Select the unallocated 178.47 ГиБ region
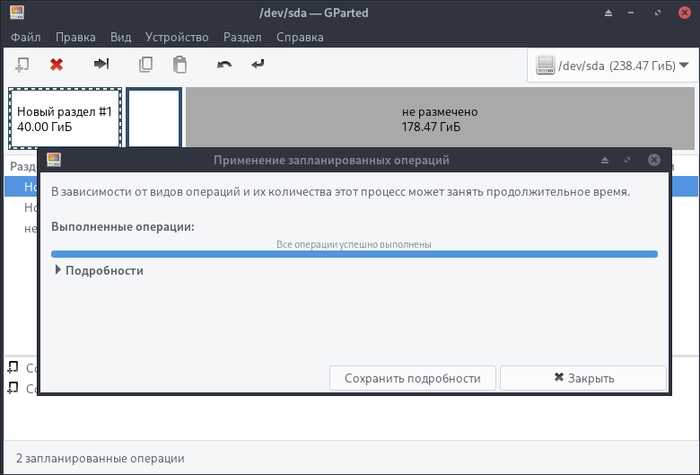The width and height of the screenshot is (700, 475). [439, 119]
